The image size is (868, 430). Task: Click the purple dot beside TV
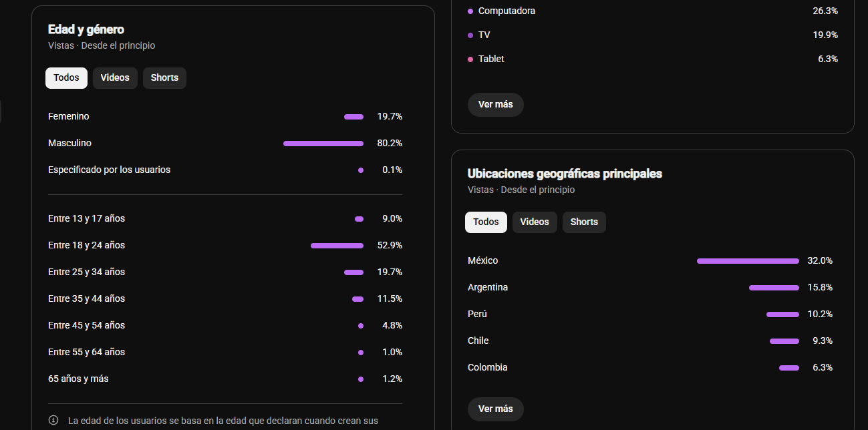pyautogui.click(x=470, y=35)
